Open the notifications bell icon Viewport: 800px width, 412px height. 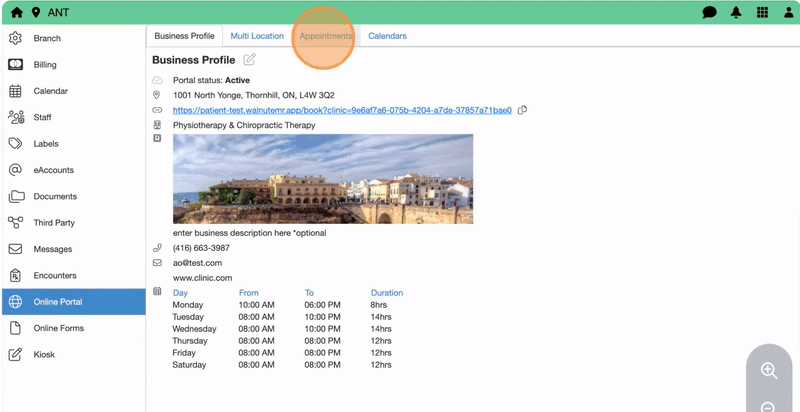[736, 13]
